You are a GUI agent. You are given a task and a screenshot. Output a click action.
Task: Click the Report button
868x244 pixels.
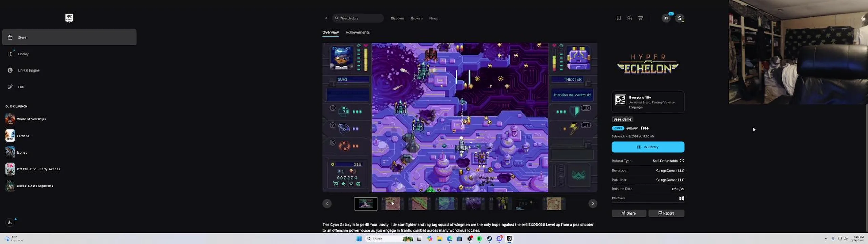pos(666,213)
